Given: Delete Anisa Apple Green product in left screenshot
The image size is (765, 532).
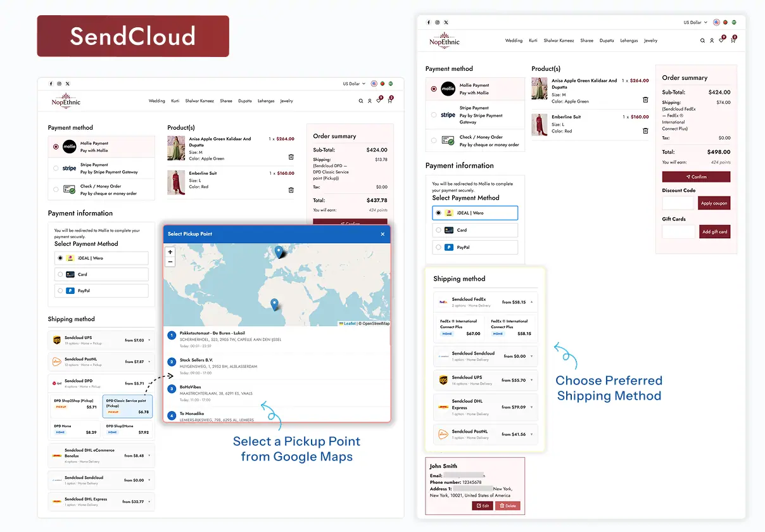Looking at the screenshot, I should coord(291,157).
